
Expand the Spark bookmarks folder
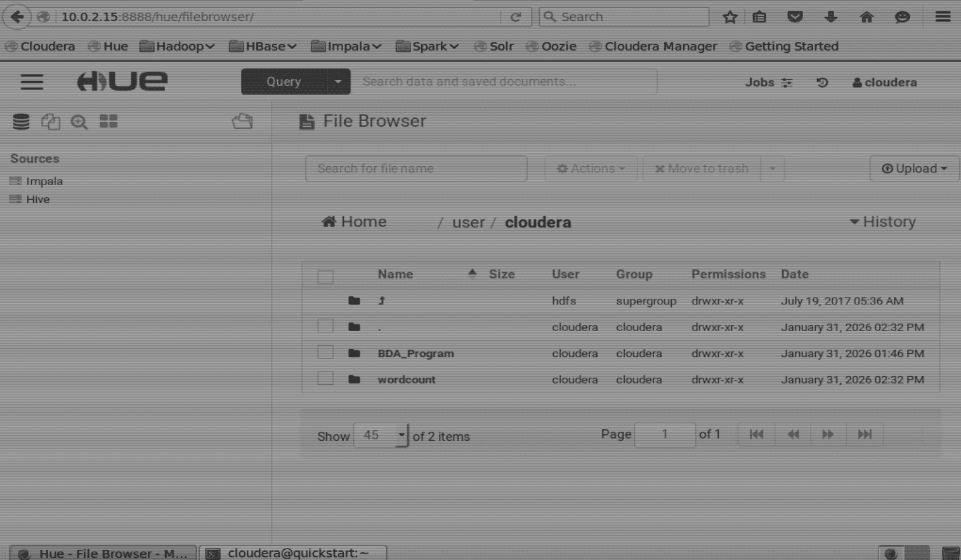pos(427,46)
